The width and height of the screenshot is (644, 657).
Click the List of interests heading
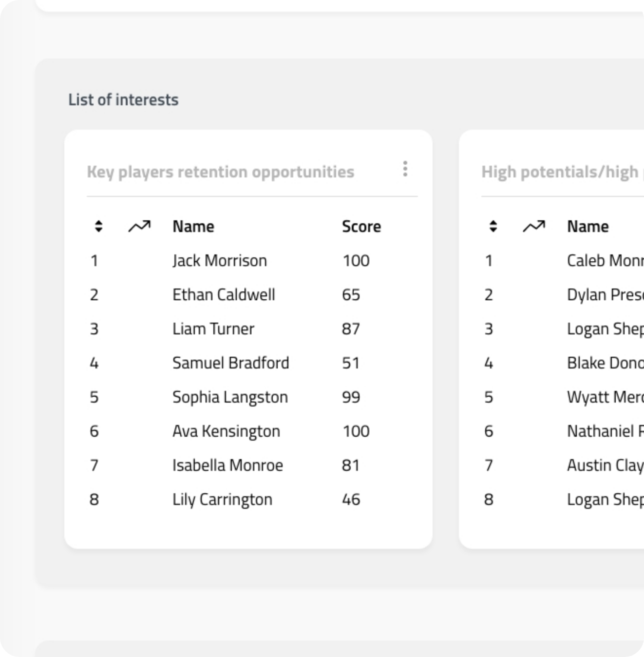(123, 100)
